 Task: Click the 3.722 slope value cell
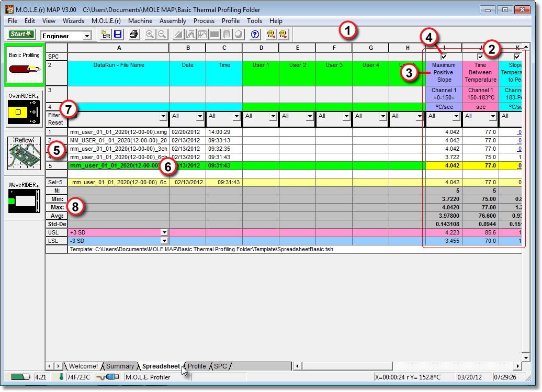pyautogui.click(x=444, y=158)
